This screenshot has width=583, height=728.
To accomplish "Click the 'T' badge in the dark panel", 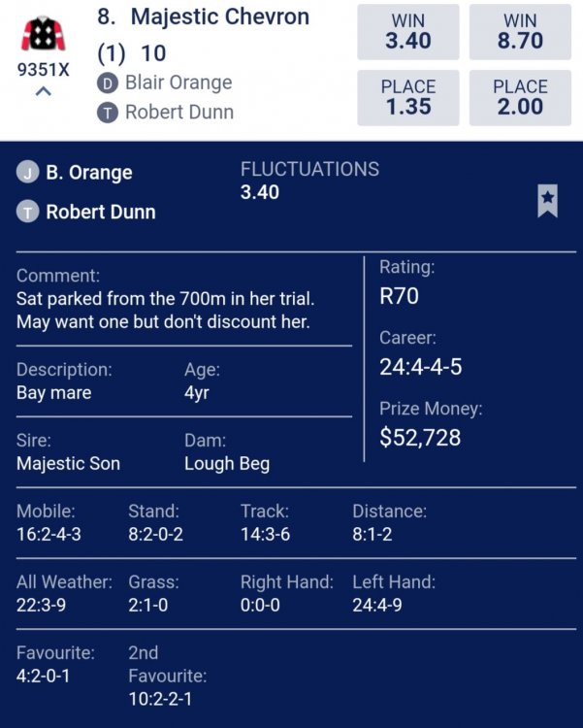I will (x=28, y=212).
